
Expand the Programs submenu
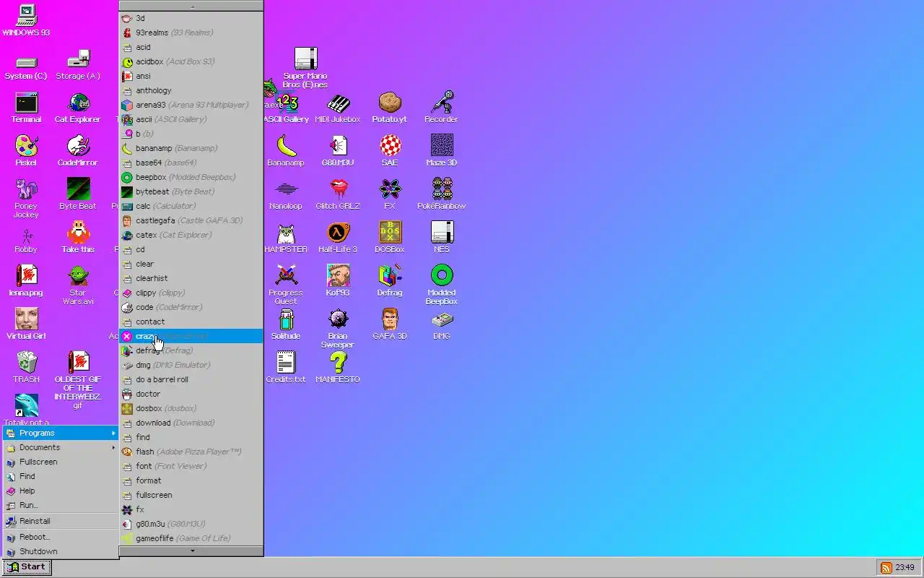point(61,433)
